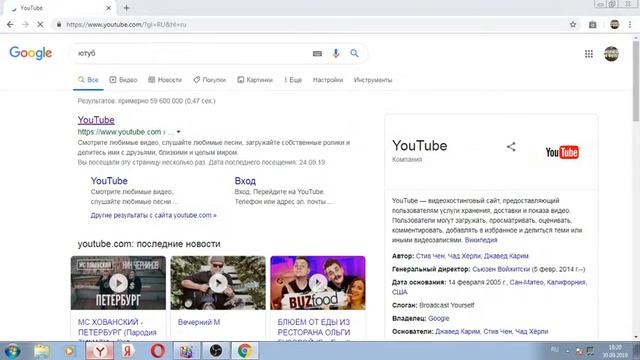Click the site info lock icon
This screenshot has height=360, width=640.
(x=59, y=24)
